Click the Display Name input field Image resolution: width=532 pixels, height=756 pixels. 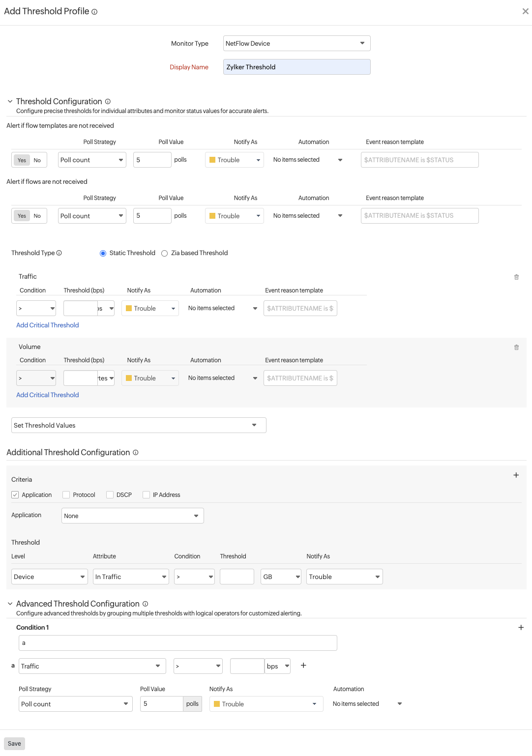[x=296, y=67]
